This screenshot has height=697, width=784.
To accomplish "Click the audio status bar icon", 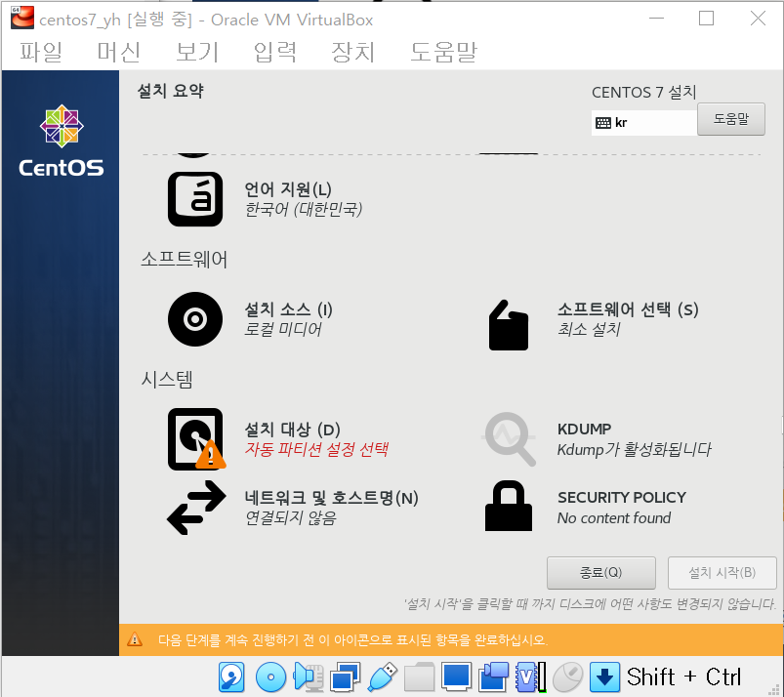I will (x=309, y=677).
